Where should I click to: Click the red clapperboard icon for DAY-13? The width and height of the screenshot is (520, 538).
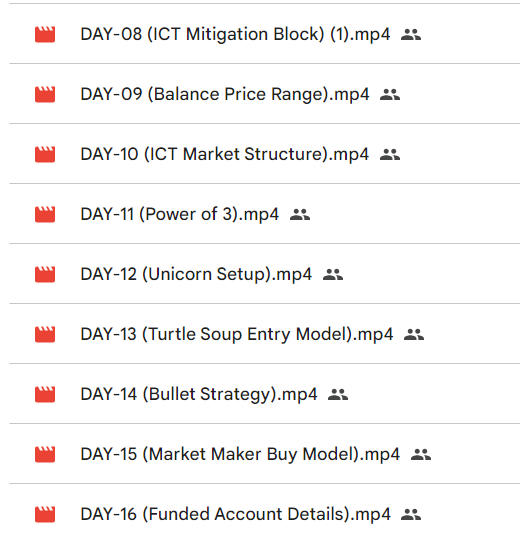[x=45, y=335]
